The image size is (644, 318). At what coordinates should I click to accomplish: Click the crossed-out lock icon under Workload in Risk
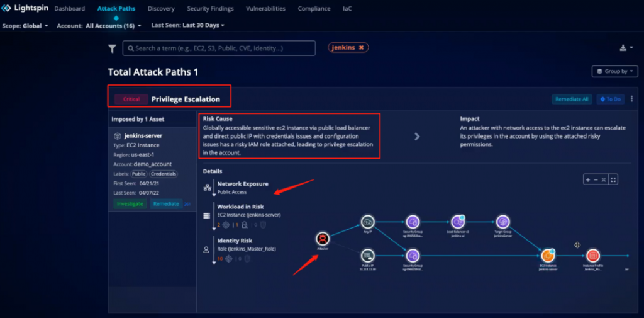(244, 225)
